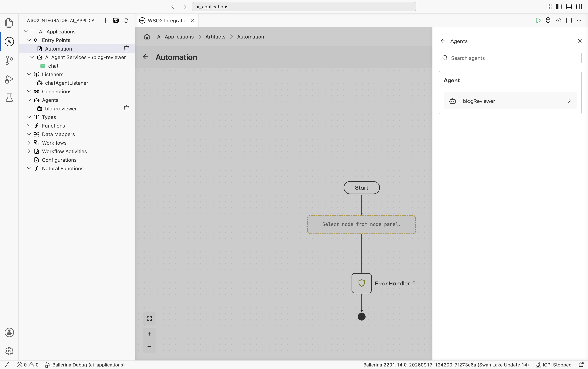Open Source Control activity bar icon
Viewport: 588px width, 369px height.
(9, 60)
